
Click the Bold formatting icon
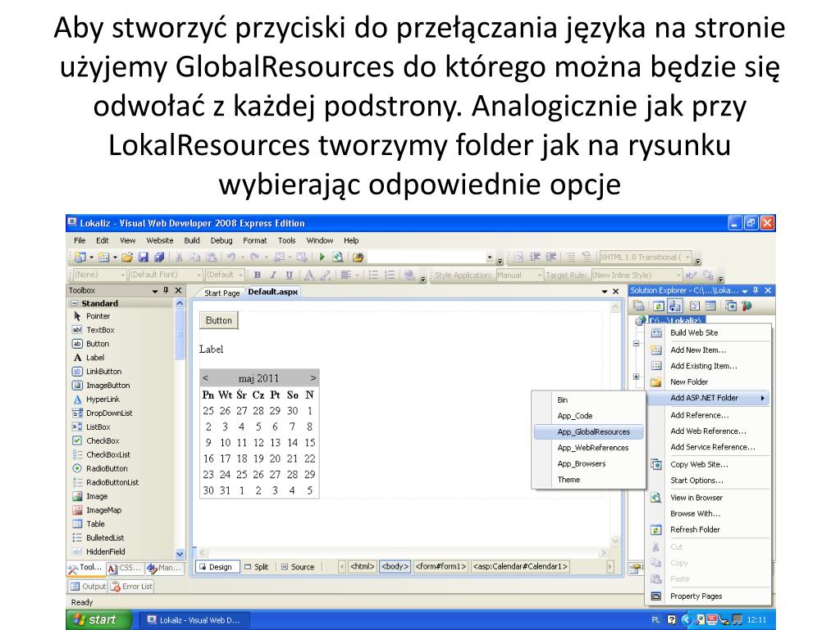[257, 275]
